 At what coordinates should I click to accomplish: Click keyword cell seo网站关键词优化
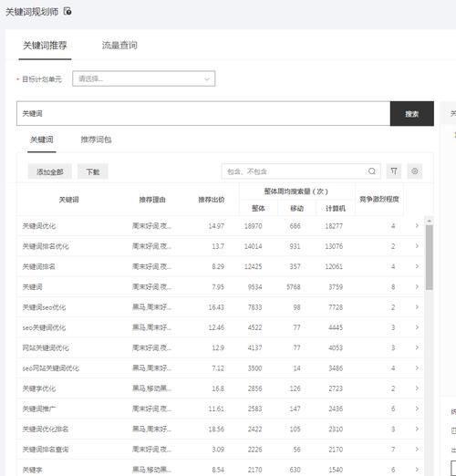[51, 368]
